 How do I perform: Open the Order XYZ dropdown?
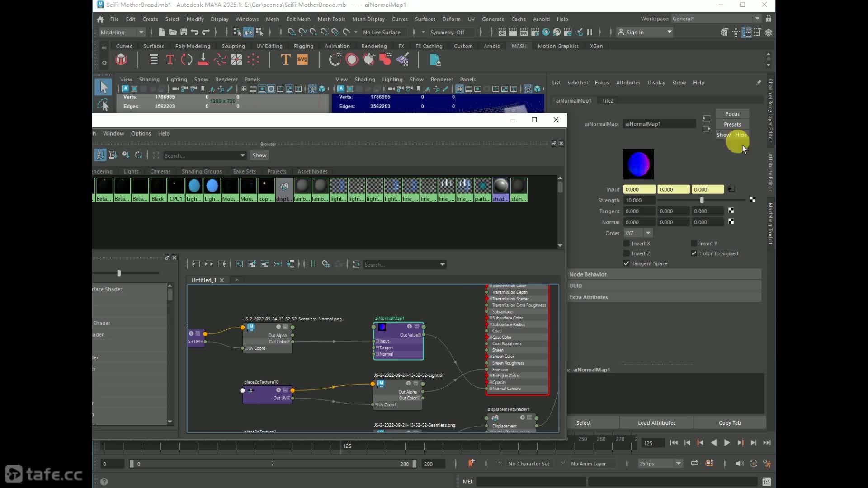638,233
